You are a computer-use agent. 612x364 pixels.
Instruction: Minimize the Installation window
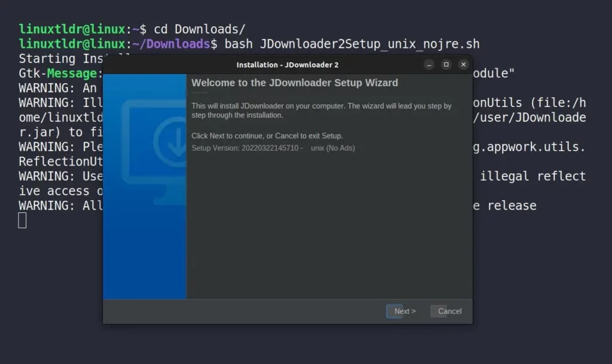(x=429, y=65)
